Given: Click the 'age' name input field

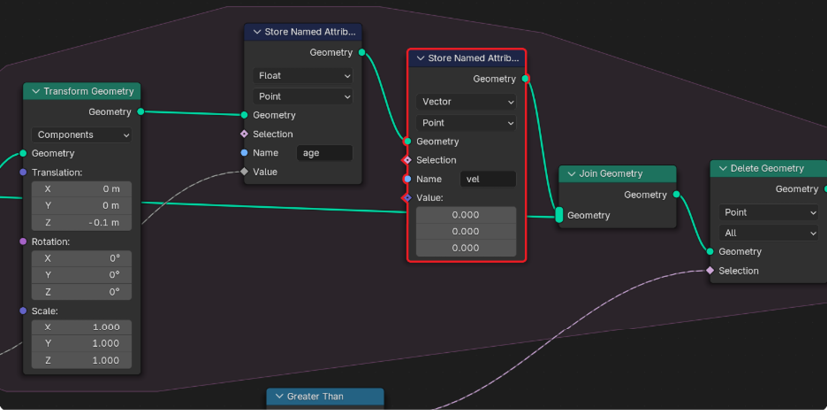Looking at the screenshot, I should pyautogui.click(x=324, y=153).
